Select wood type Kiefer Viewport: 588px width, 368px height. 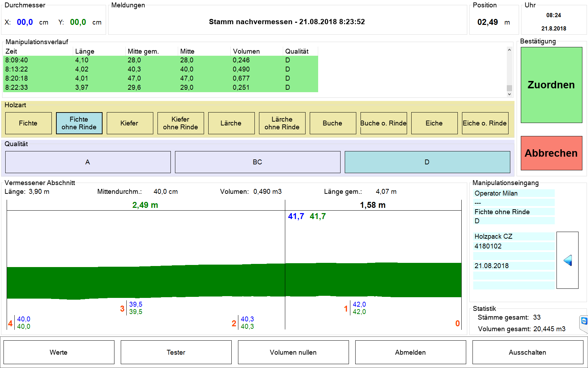(x=130, y=123)
